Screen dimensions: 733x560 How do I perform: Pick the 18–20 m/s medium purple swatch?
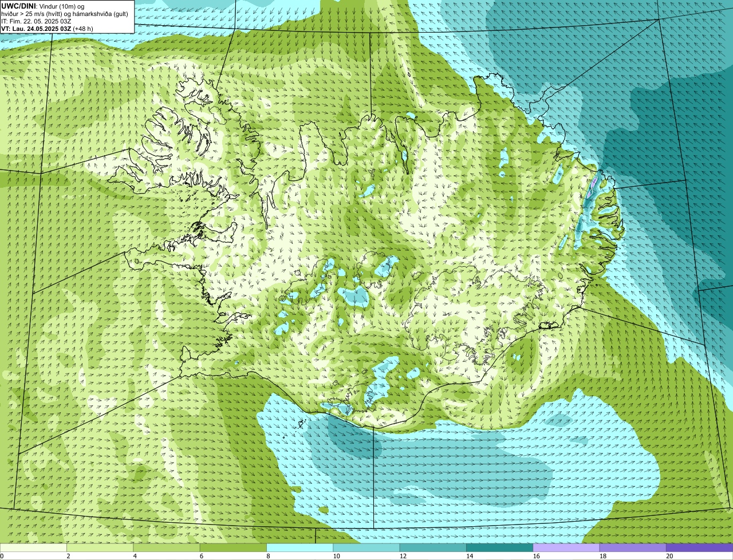pyautogui.click(x=633, y=547)
